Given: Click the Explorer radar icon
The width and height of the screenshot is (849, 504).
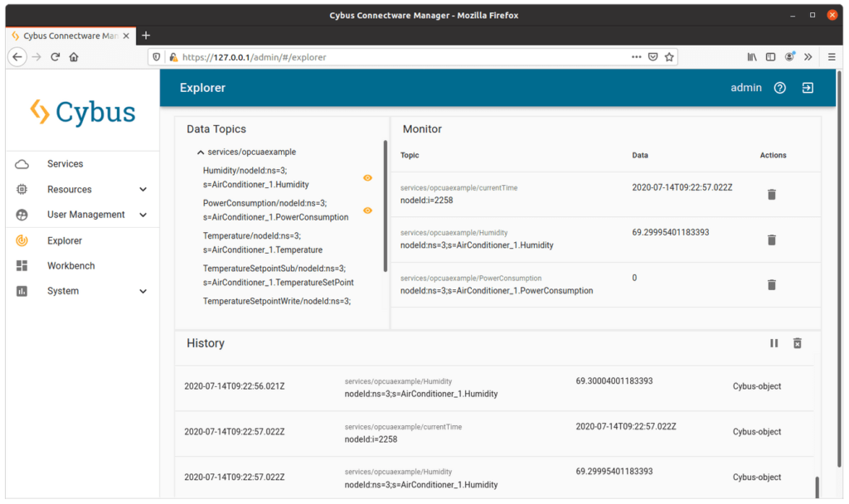Looking at the screenshot, I should point(22,240).
